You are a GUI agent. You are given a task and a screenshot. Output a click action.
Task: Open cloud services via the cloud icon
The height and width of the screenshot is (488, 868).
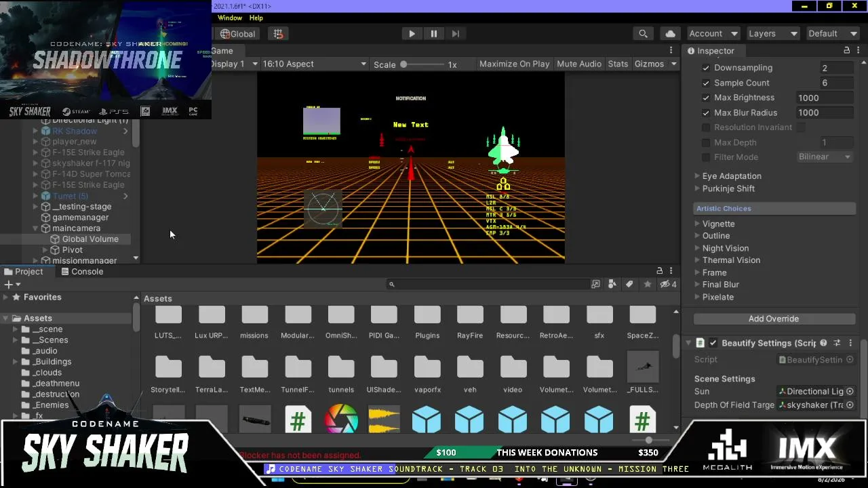(x=671, y=34)
